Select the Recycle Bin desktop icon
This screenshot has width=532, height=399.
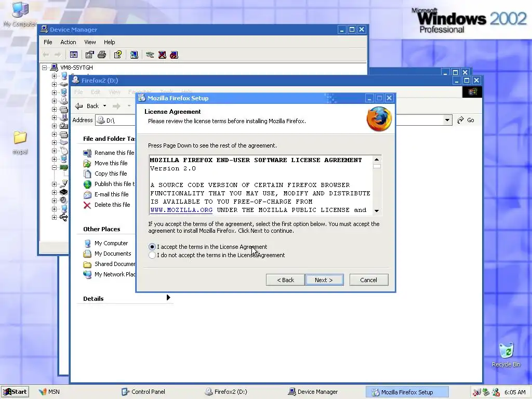tap(506, 350)
